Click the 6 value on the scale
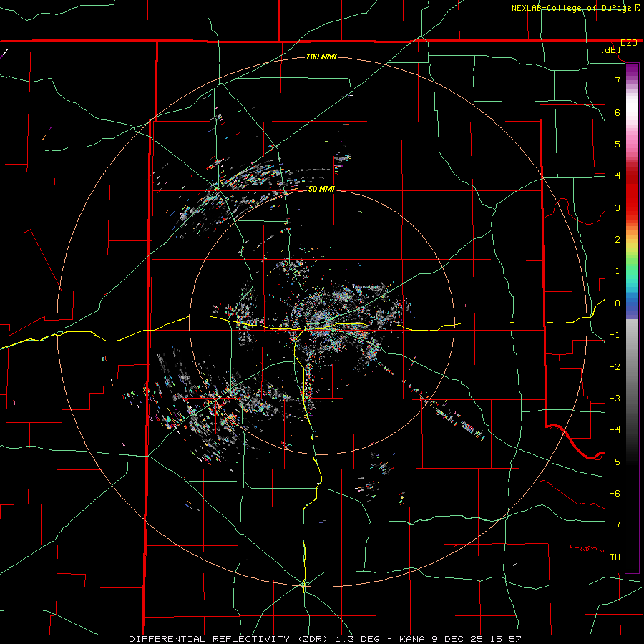This screenshot has height=644, width=644. [618, 112]
